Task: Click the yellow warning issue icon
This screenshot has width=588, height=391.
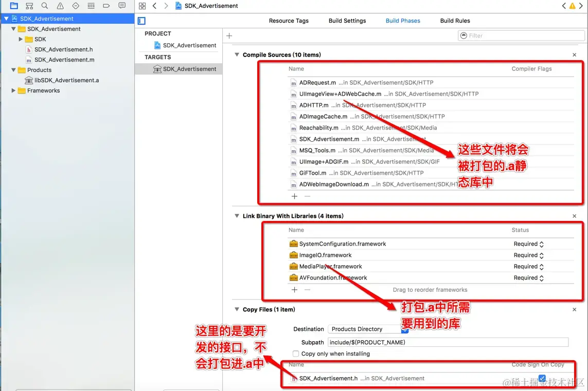Action: click(x=572, y=6)
